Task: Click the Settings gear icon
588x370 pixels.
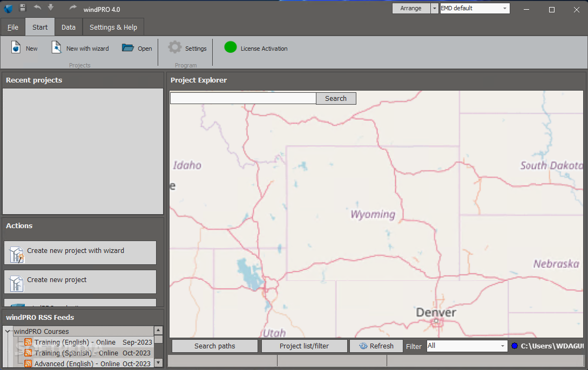Action: tap(174, 47)
